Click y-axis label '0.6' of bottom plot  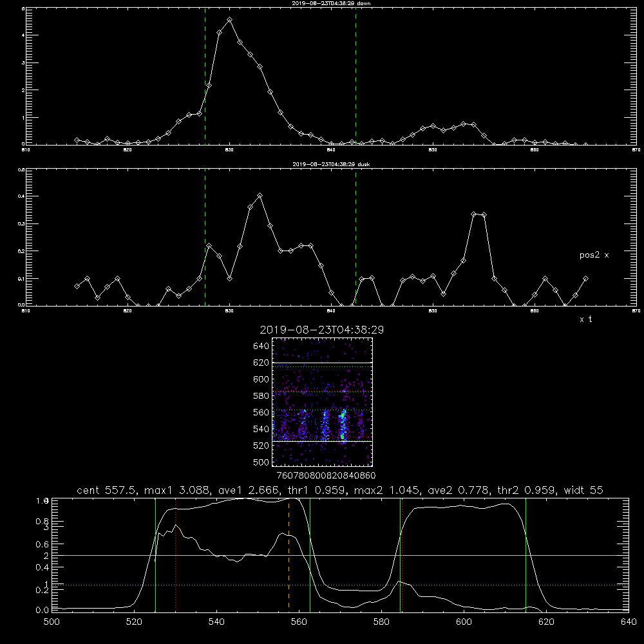click(43, 544)
